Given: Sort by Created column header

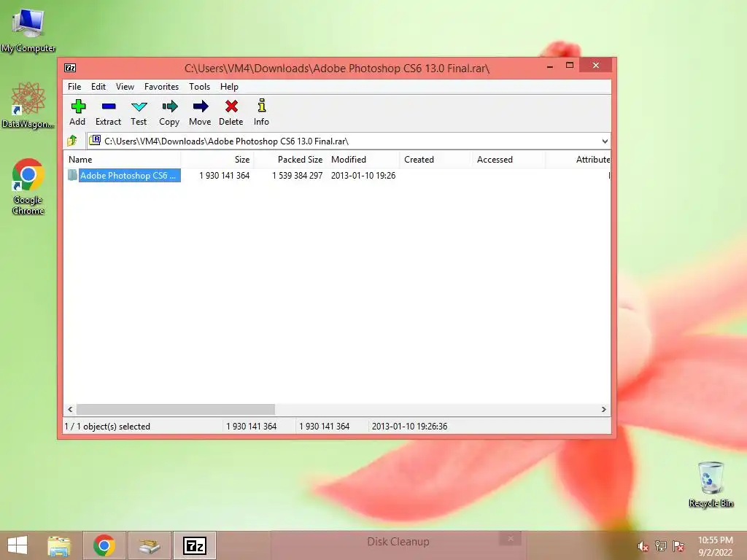Looking at the screenshot, I should (436, 160).
